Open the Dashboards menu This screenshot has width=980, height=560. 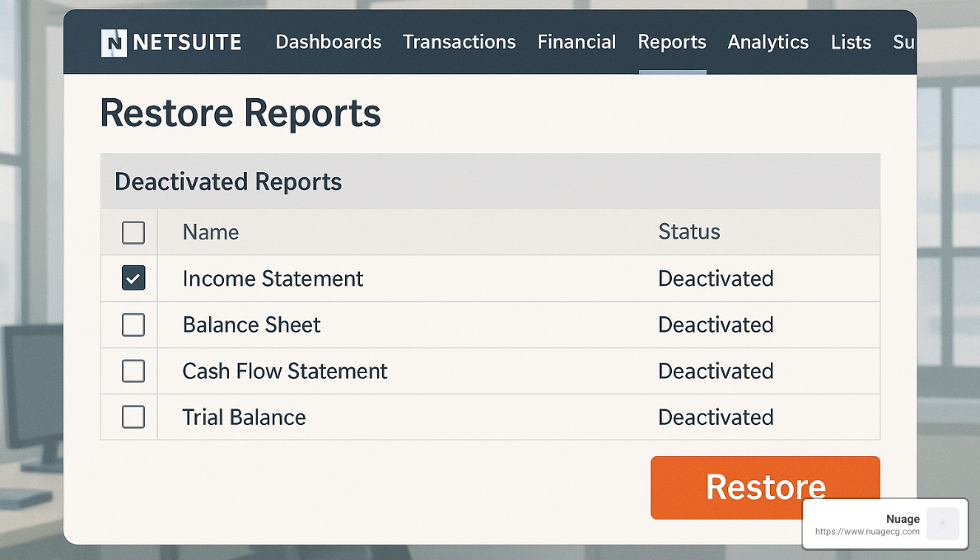(x=328, y=42)
